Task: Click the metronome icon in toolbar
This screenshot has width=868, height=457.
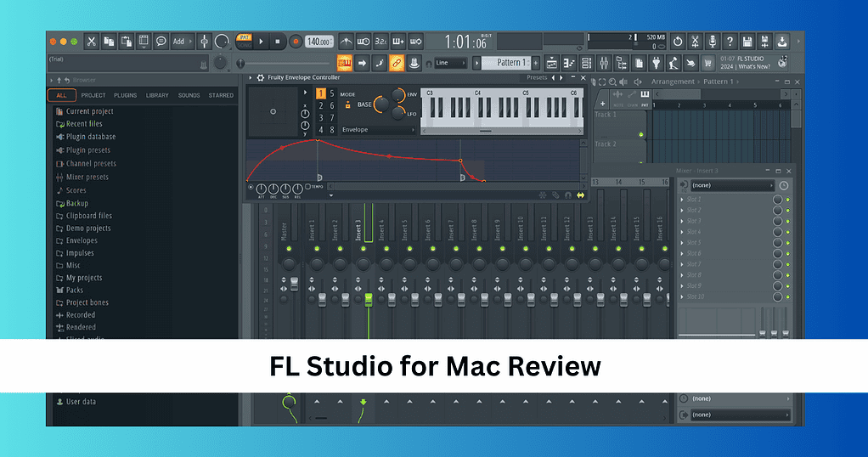Action: pyautogui.click(x=346, y=41)
